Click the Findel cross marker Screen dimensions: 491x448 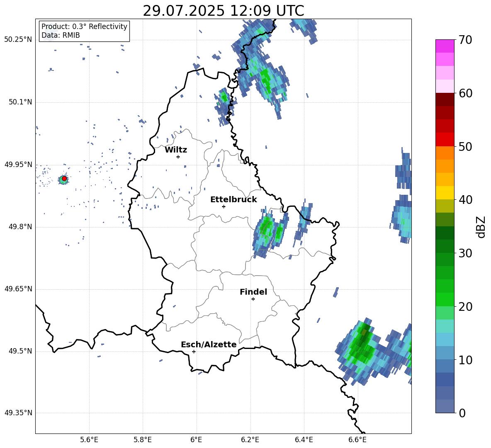[x=253, y=299]
